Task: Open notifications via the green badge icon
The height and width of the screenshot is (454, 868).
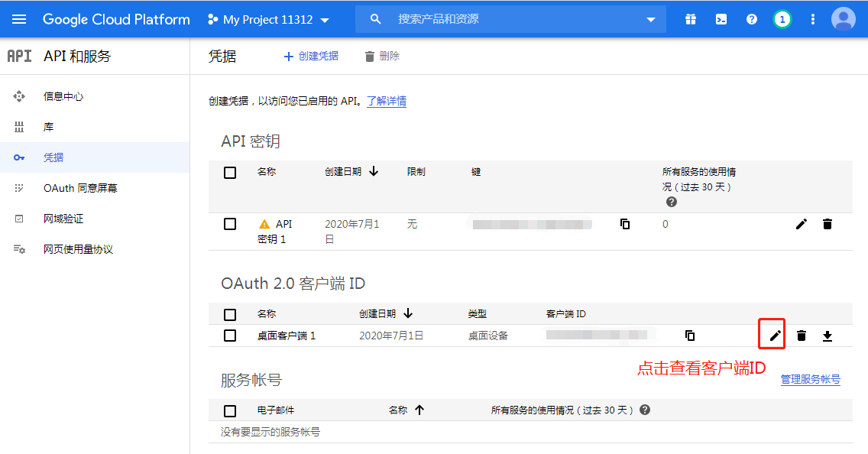Action: point(782,19)
